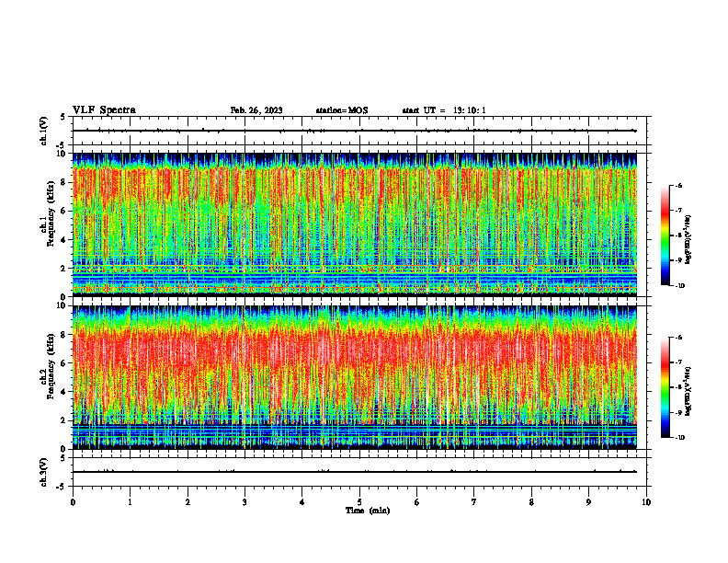Click the 'ch.1(V)' waveform axis label
The image size is (728, 563).
(x=43, y=131)
